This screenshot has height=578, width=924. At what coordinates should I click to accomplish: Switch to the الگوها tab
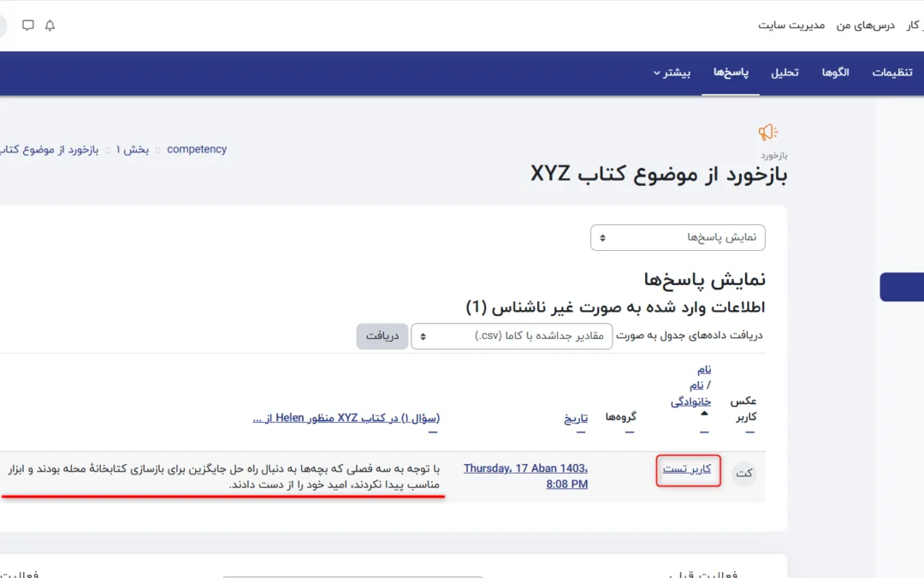click(835, 73)
